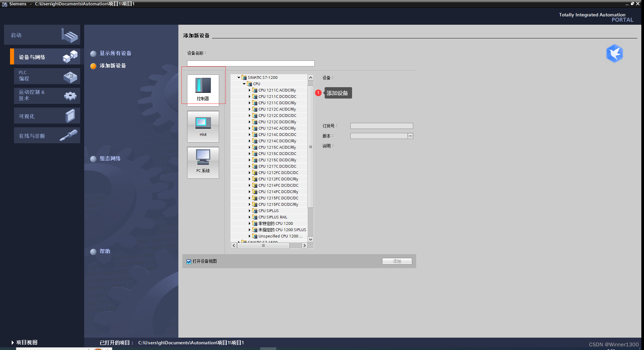Screen dimensions: 644x350
Task: Click the 设备名称 input field
Action: click(251, 63)
